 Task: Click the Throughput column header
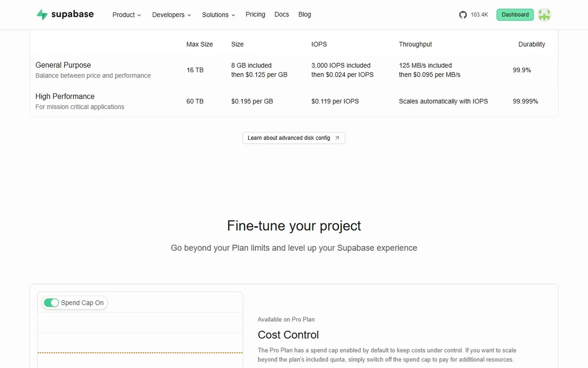pos(416,44)
